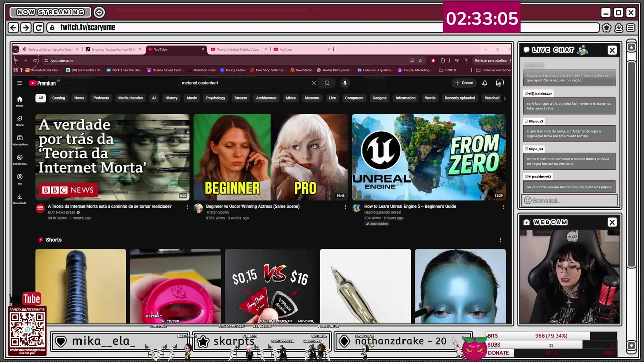Open the $0,15 vs $16 Short
644x362 pixels.
[x=270, y=287]
